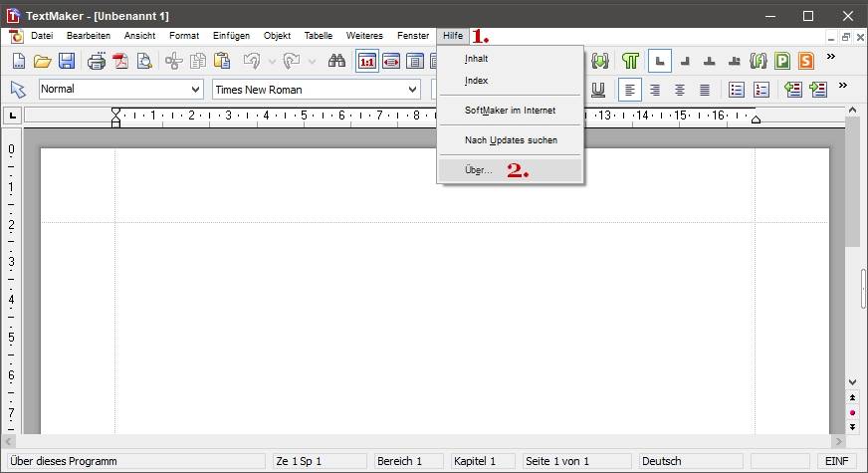Cut selection using the scissors icon
The width and height of the screenshot is (868, 473).
point(174,61)
